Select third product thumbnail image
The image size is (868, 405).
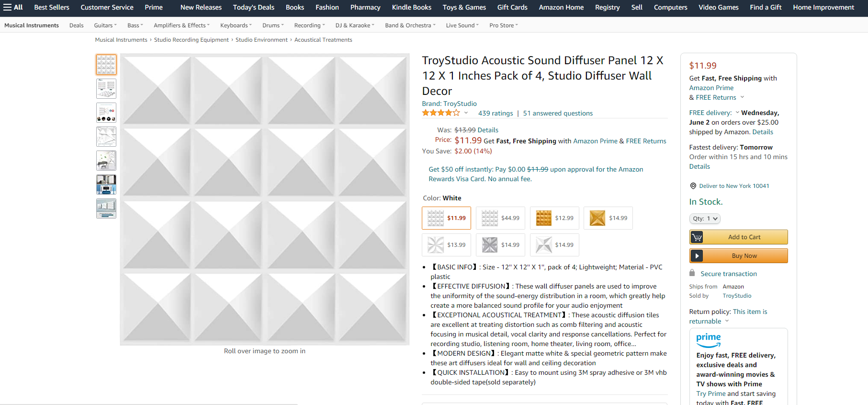point(106,113)
